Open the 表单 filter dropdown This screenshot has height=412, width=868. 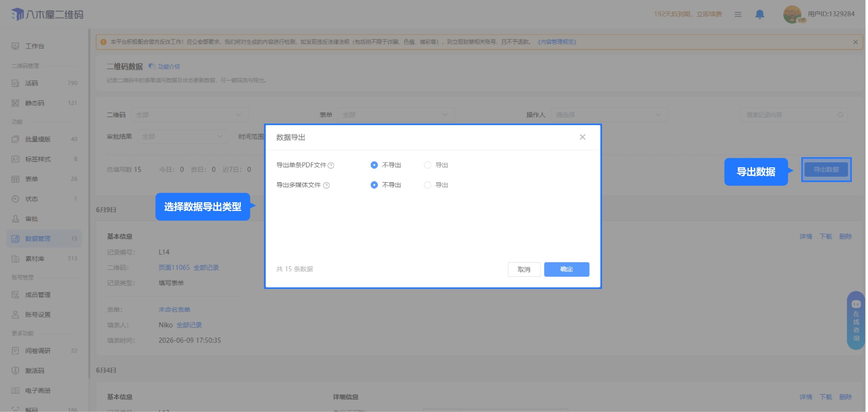397,115
